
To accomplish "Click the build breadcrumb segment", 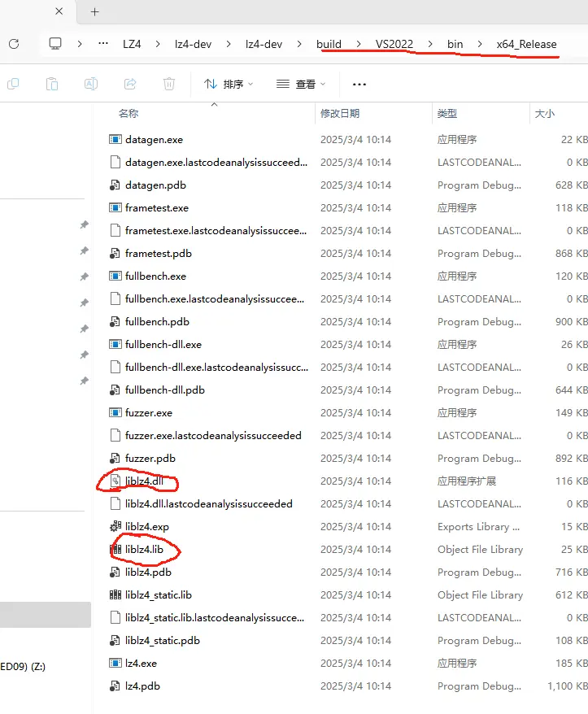I will click(x=329, y=44).
